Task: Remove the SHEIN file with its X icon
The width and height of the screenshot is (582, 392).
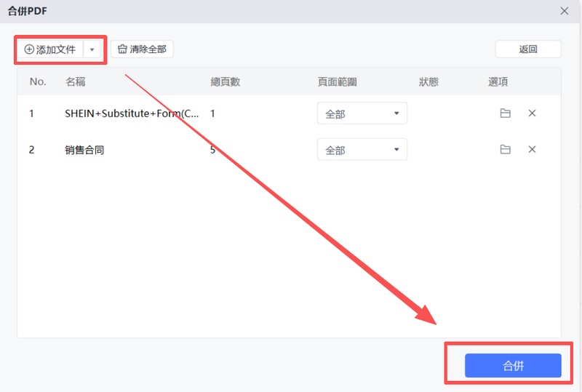Action: click(x=532, y=113)
